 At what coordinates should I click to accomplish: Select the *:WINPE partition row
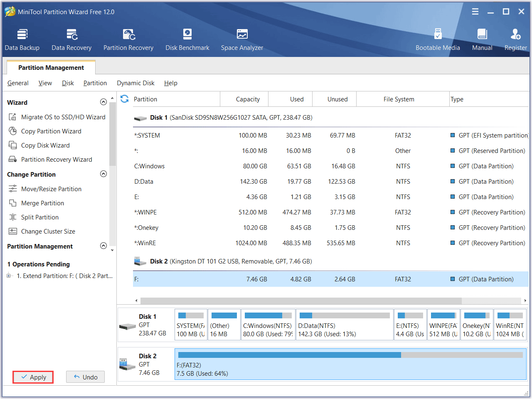point(330,212)
